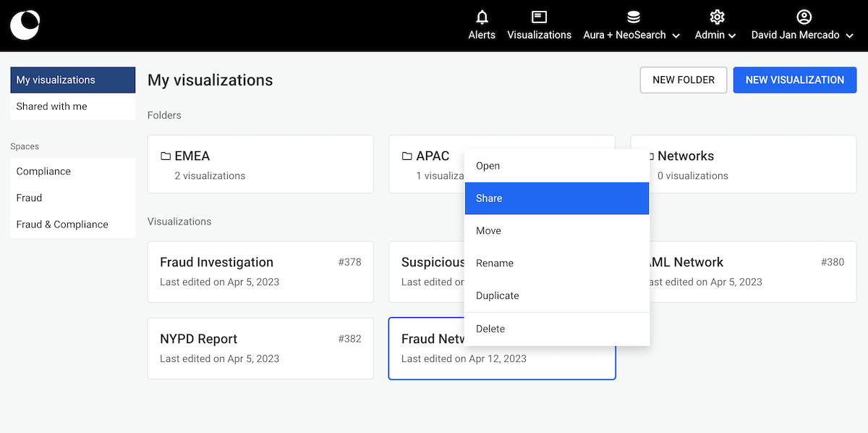The image size is (868, 433).
Task: Click the NEW FOLDER button
Action: (683, 80)
